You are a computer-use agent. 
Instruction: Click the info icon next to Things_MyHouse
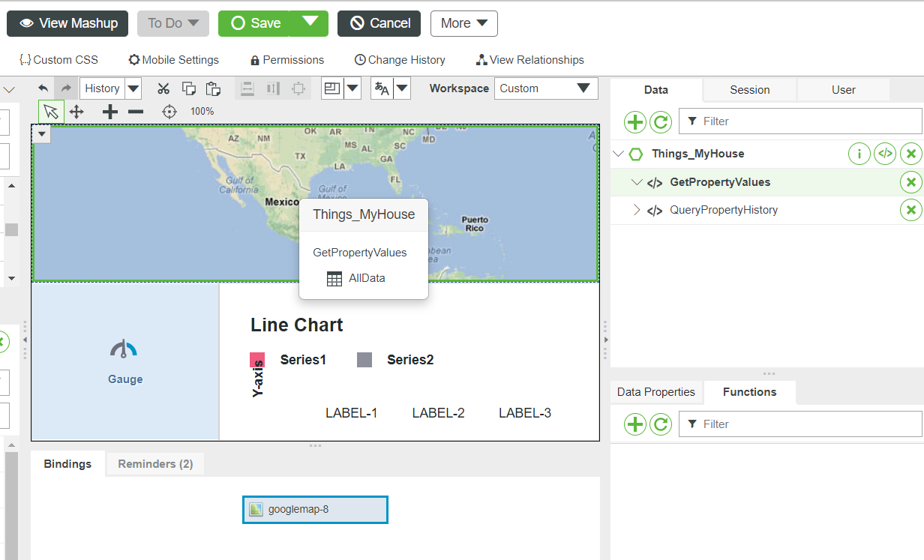[859, 153]
